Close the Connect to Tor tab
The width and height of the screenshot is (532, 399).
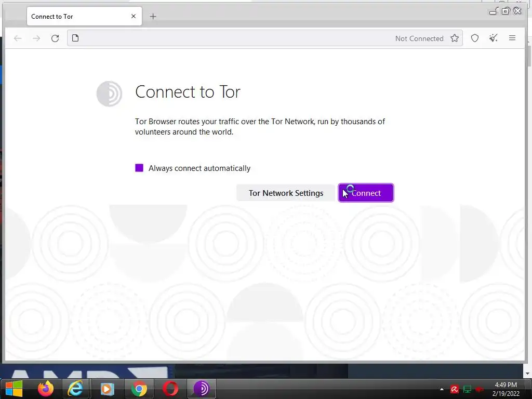134,16
